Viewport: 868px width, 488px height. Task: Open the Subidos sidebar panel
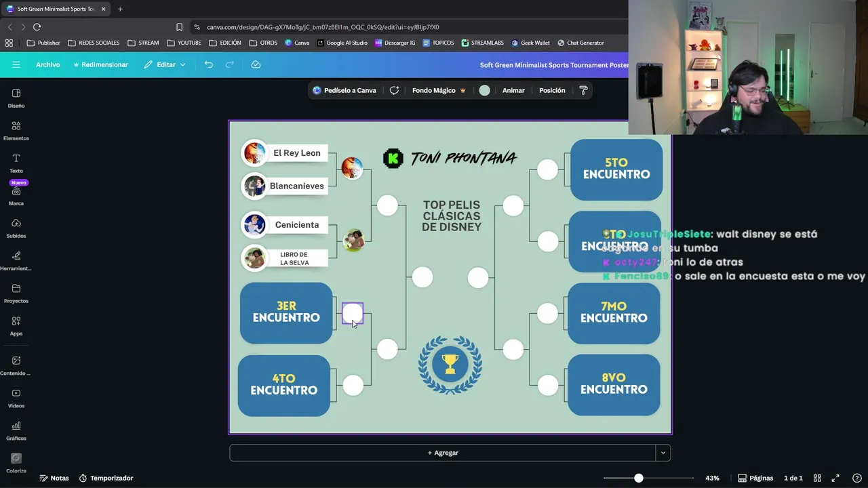[16, 228]
